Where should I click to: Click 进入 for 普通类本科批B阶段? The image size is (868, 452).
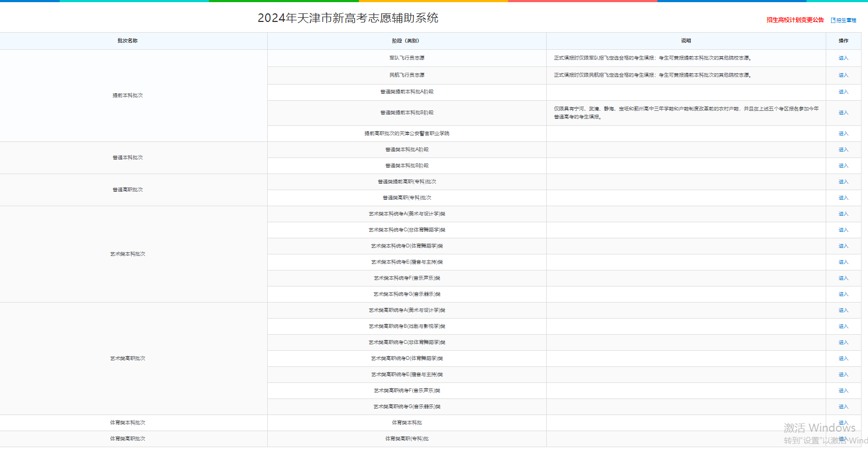tap(843, 165)
